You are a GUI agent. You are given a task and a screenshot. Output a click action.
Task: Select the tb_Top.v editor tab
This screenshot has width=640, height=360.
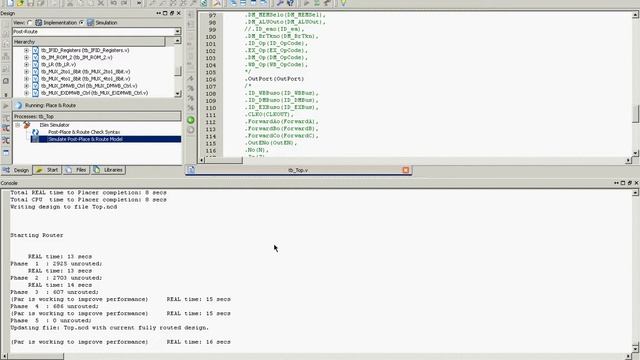click(x=298, y=170)
